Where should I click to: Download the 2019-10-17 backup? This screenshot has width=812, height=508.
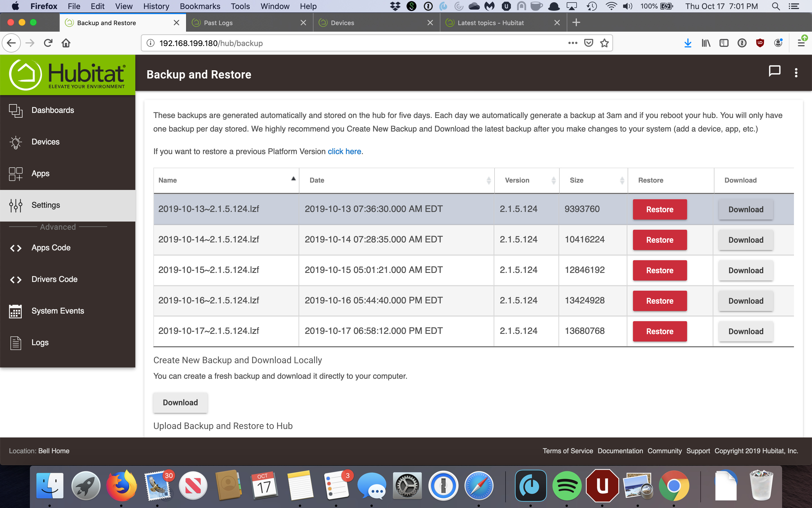pyautogui.click(x=745, y=331)
